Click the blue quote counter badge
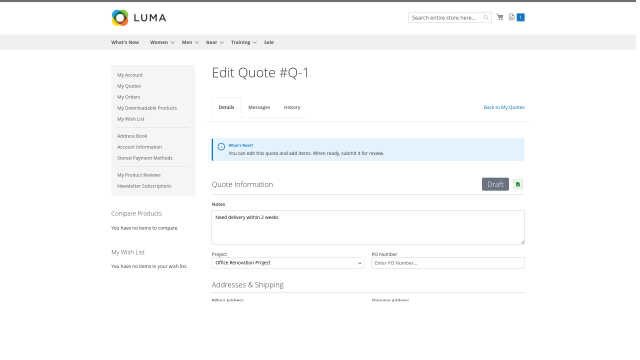Screen dimensions: 640x360 coord(521,17)
